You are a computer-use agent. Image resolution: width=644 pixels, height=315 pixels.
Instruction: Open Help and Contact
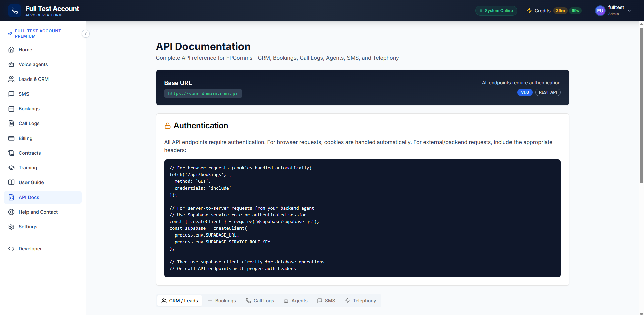pos(38,212)
